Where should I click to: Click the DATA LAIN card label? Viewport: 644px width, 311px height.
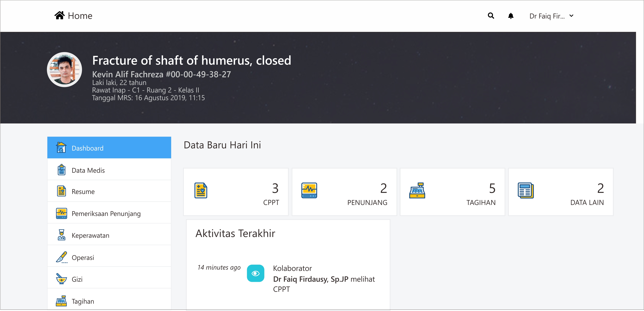click(x=587, y=202)
